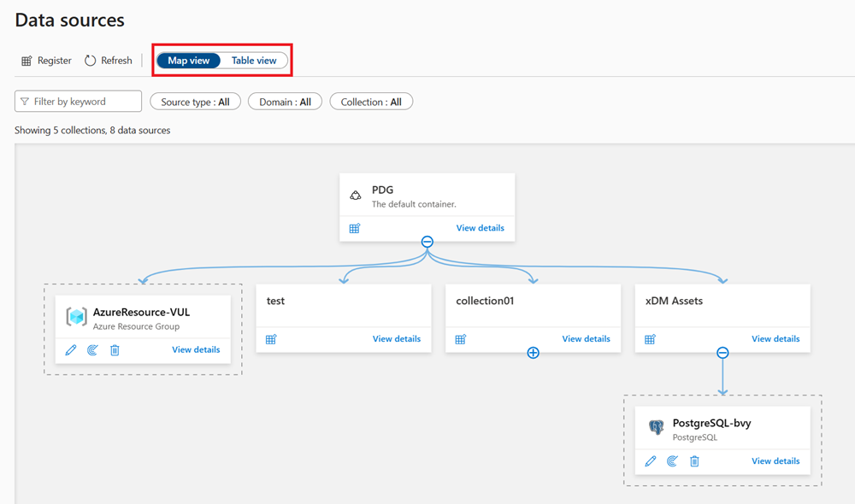Start a scan on AzureResource-VUL
This screenshot has width=855, height=504.
[92, 350]
